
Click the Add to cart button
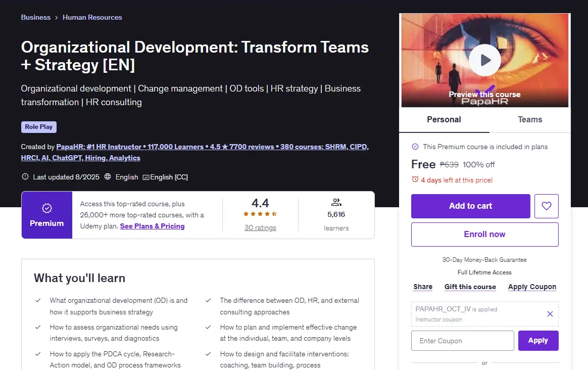point(471,206)
